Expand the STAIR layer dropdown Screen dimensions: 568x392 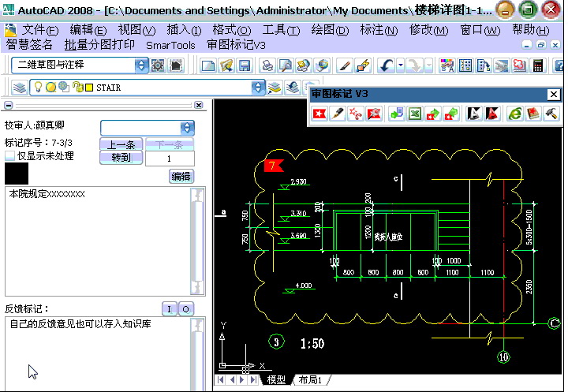[257, 88]
